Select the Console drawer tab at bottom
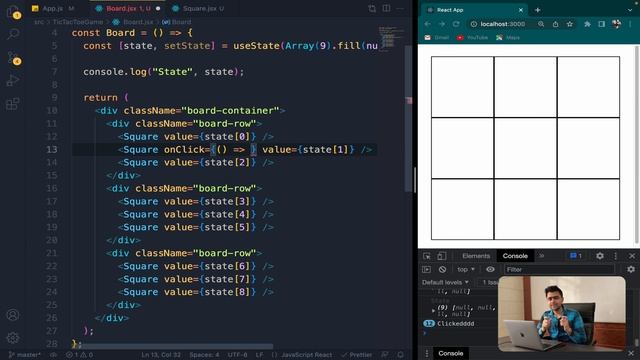 pyautogui.click(x=451, y=353)
